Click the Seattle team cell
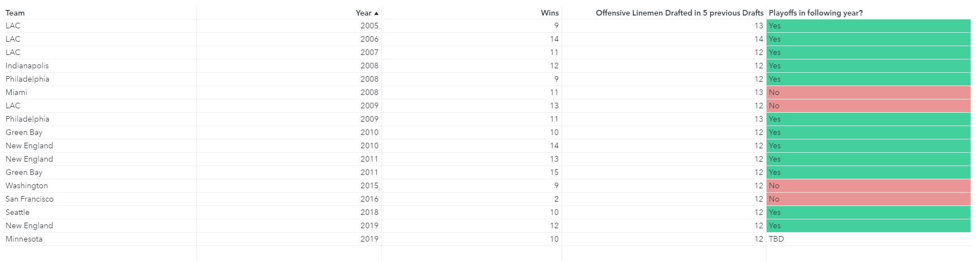980x261 pixels. (18, 212)
